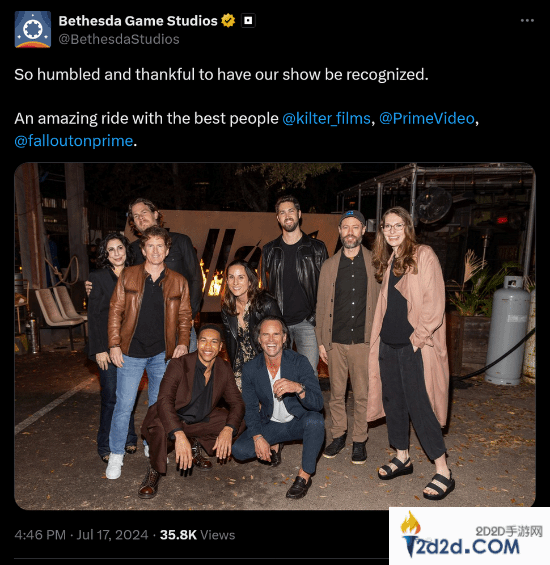Click the square affiliate badge beside the name
Screen dimensions: 550x565
(x=248, y=21)
